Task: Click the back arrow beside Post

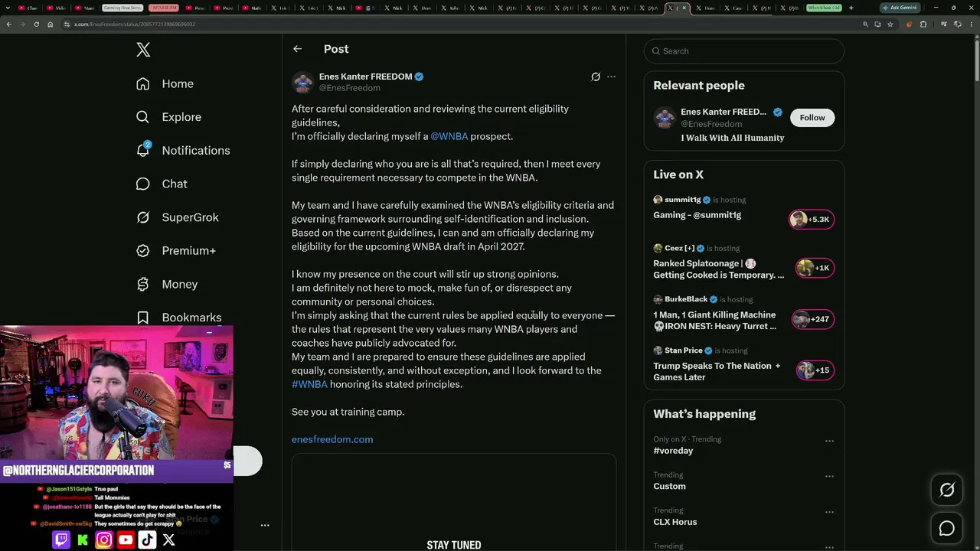Action: pyautogui.click(x=297, y=49)
